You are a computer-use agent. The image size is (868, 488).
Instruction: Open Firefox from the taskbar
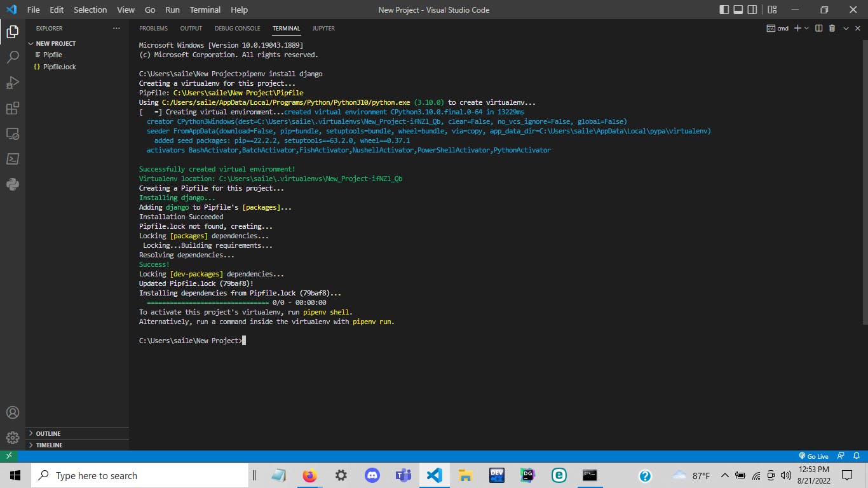click(x=309, y=475)
